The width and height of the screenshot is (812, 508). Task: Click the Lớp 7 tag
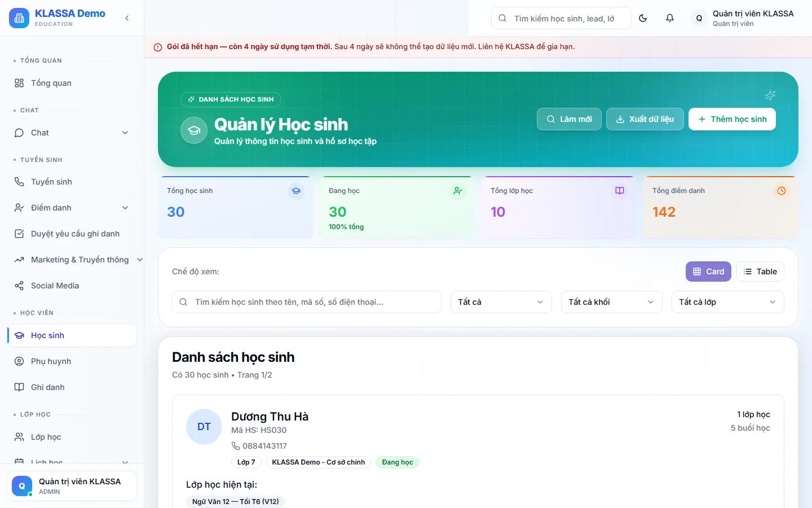click(246, 462)
